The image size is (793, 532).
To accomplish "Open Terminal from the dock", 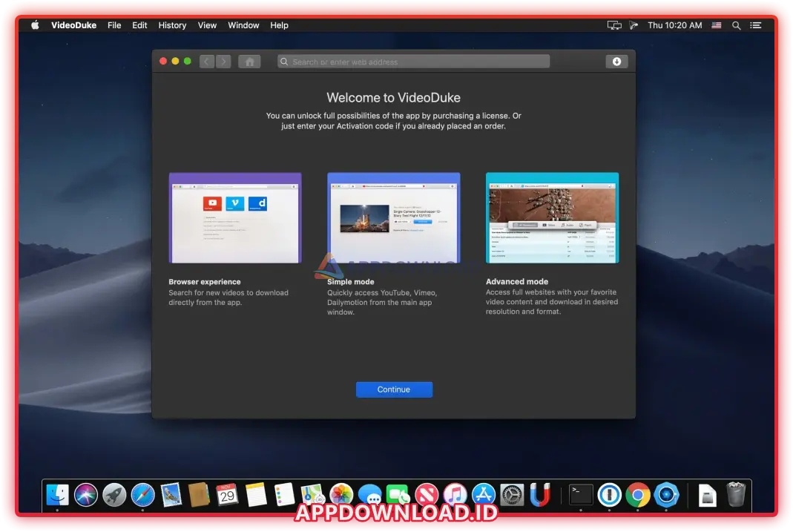I will pyautogui.click(x=581, y=494).
